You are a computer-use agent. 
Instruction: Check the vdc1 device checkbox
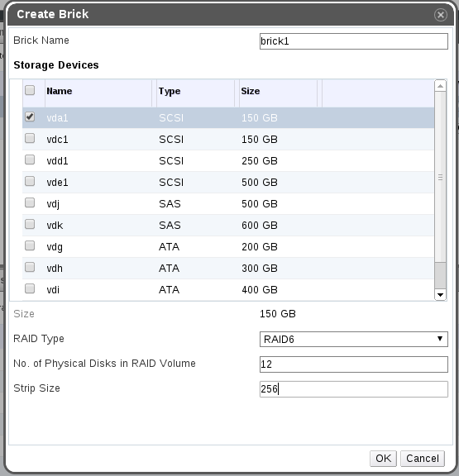tap(30, 138)
